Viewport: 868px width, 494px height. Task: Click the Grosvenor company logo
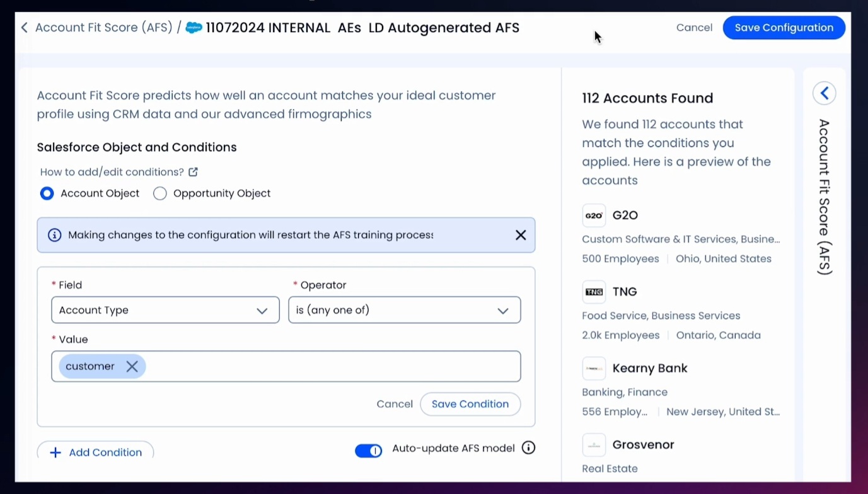(594, 445)
